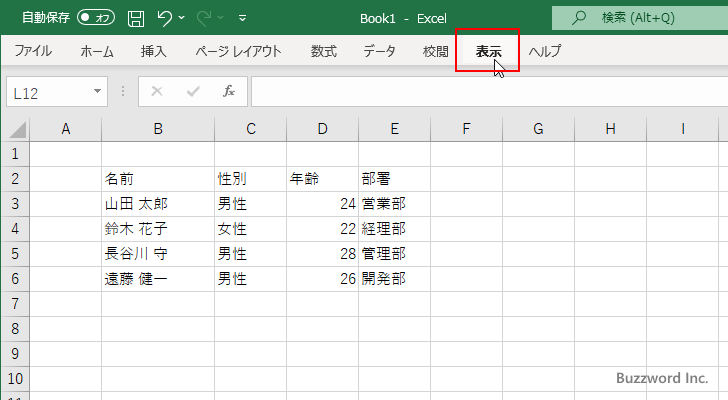The height and width of the screenshot is (400, 728).
Task: Click the Insert Function fx icon
Action: [x=229, y=91]
